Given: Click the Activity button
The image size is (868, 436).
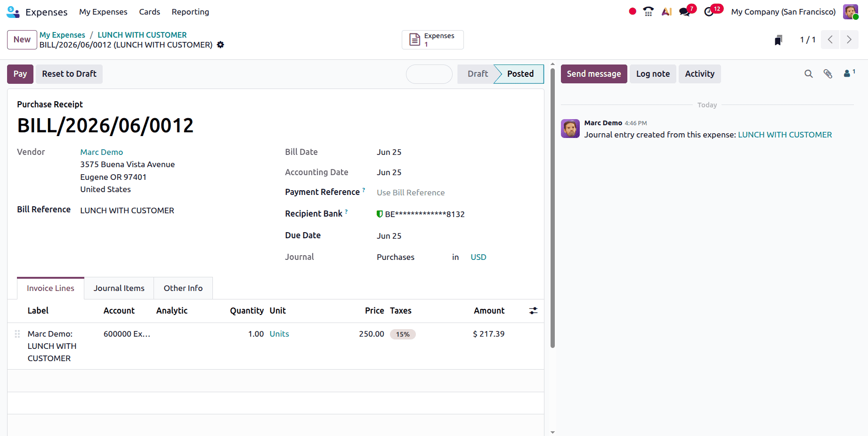Looking at the screenshot, I should (699, 74).
